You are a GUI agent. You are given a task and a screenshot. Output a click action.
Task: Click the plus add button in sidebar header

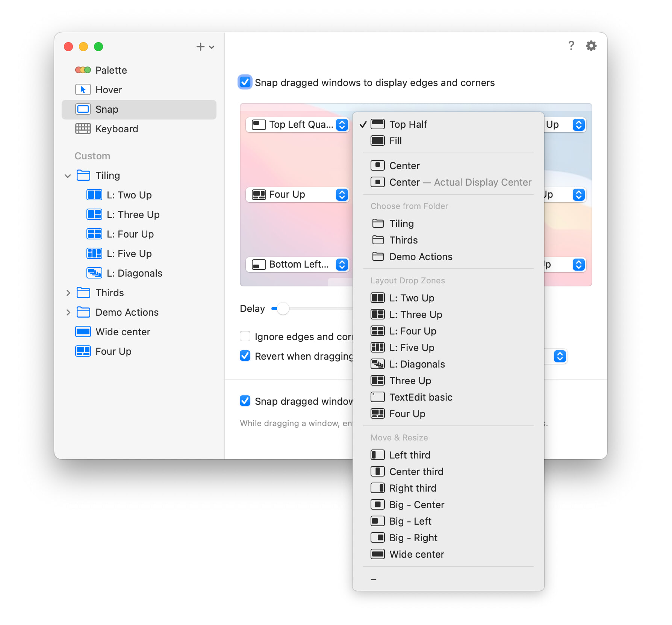[x=200, y=47]
